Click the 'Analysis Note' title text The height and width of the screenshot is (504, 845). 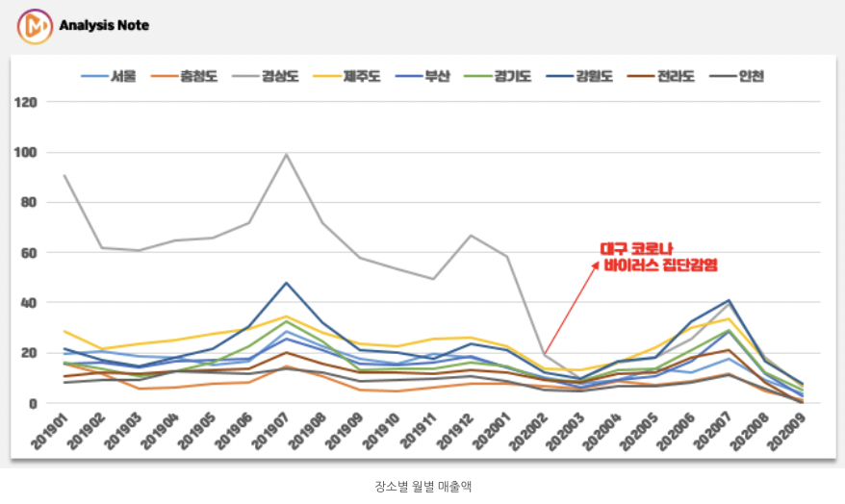click(x=104, y=25)
